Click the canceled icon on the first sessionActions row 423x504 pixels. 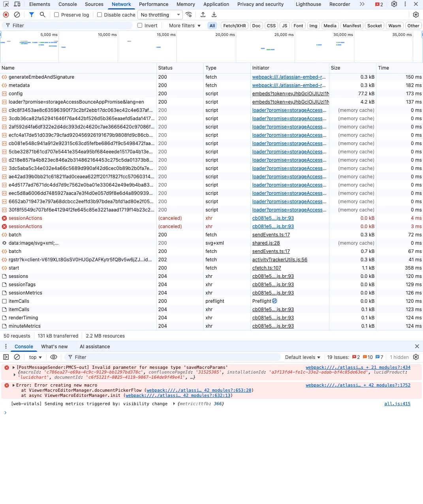[4, 218]
